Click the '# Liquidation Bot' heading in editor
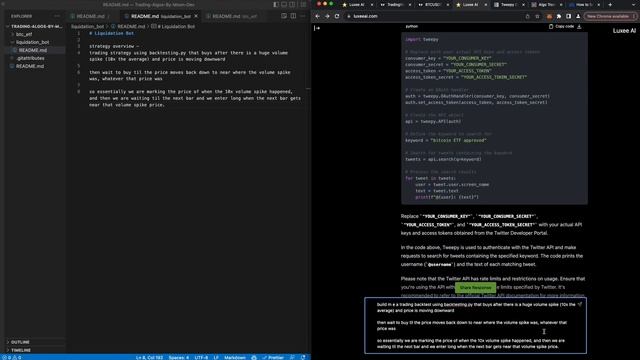Viewport: 640px width, 360px height. tap(111, 33)
